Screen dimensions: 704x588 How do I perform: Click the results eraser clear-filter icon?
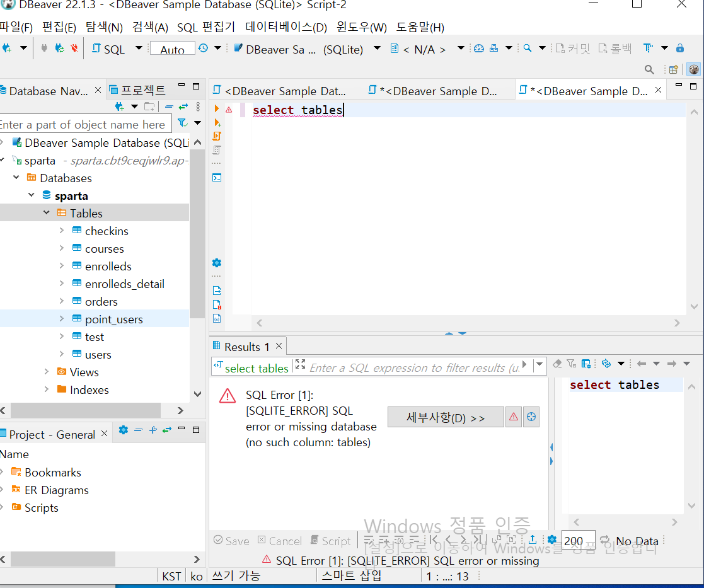point(557,364)
